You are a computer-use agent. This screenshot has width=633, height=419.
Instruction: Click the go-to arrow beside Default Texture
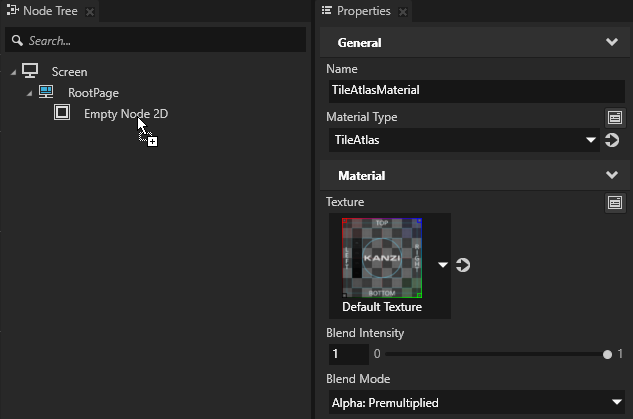point(463,265)
